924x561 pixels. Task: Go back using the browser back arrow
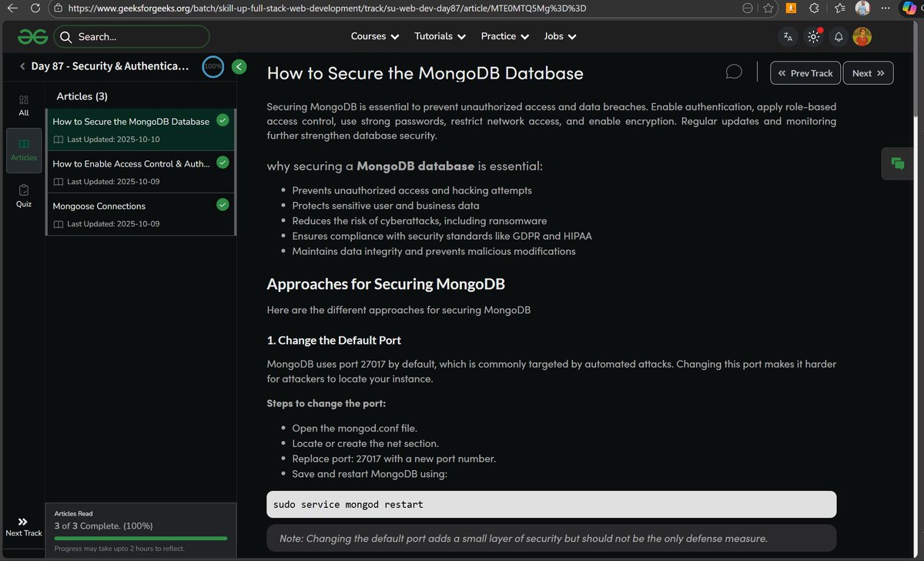[x=12, y=8]
